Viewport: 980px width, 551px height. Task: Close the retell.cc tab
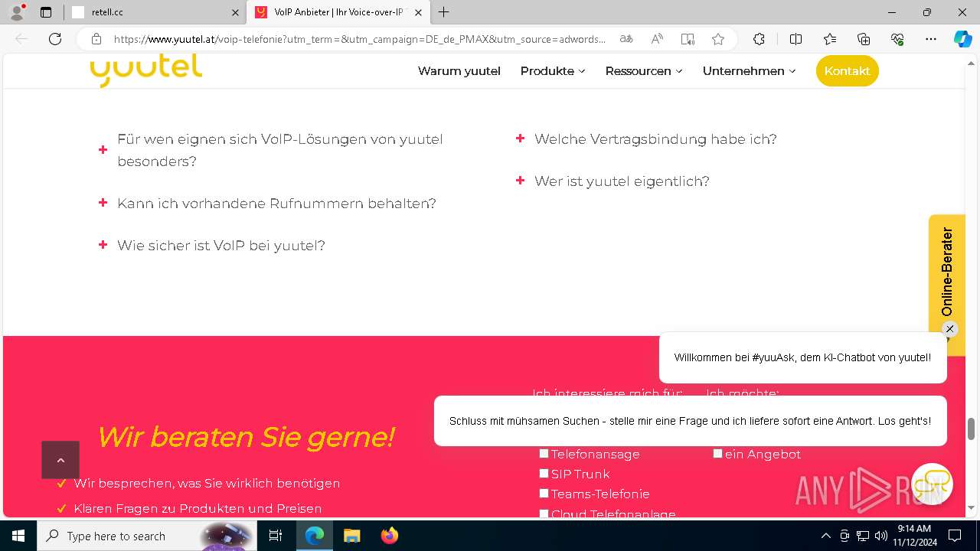pos(235,12)
